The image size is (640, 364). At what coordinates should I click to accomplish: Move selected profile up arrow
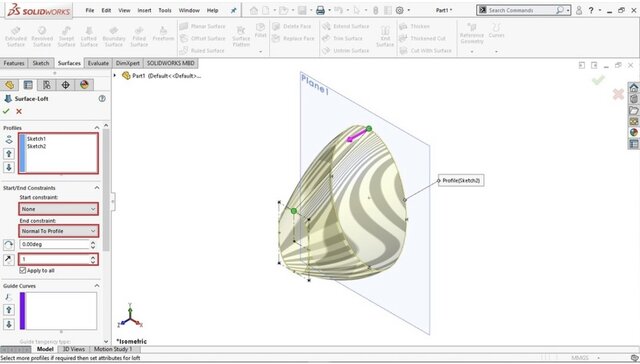click(9, 153)
